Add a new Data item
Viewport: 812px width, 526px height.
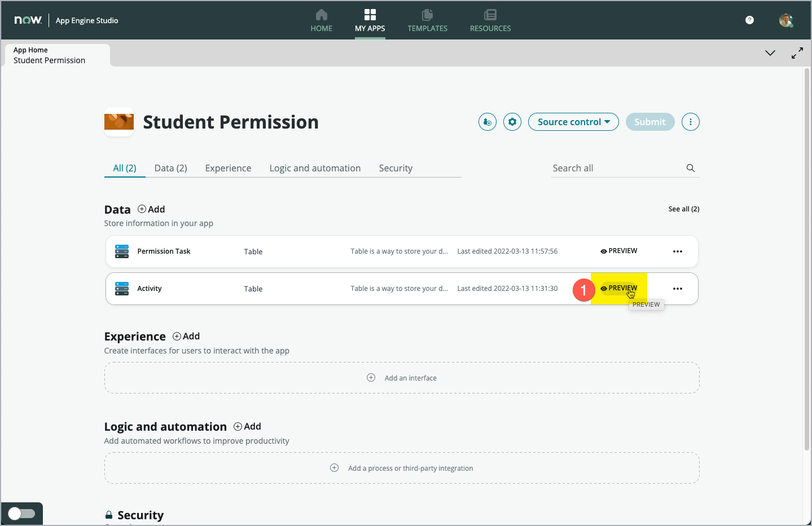coord(151,209)
